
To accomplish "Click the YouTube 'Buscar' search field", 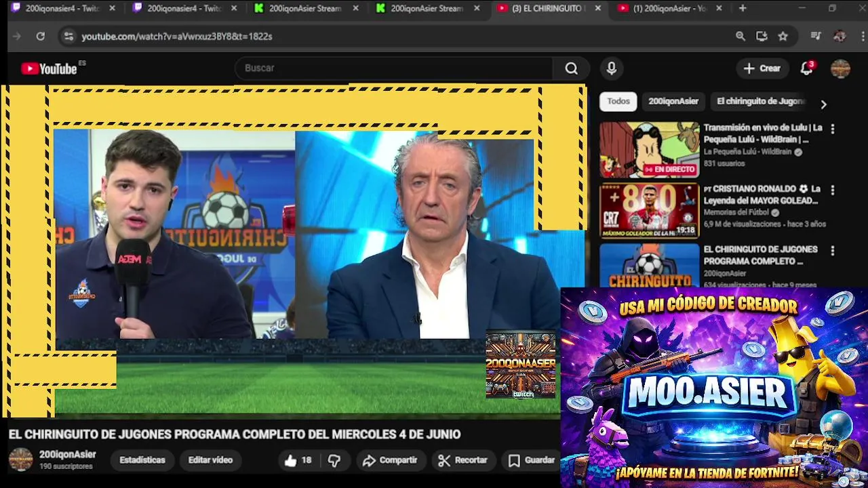I will [395, 68].
